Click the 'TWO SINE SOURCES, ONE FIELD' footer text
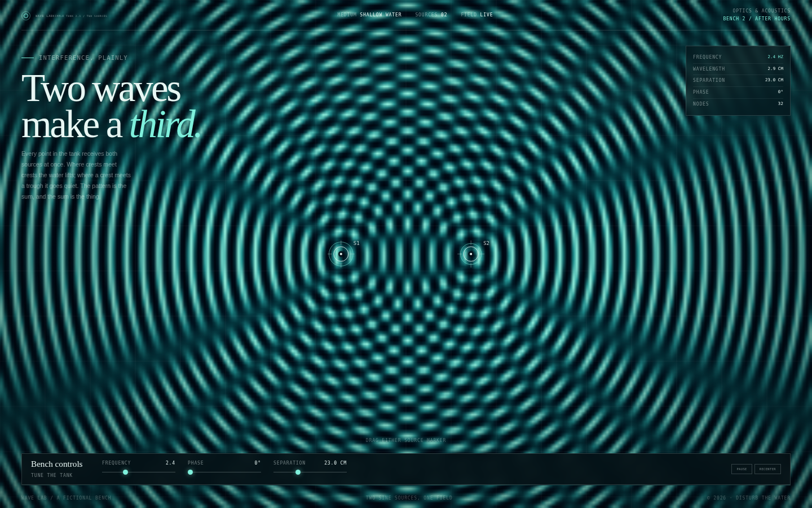This screenshot has height=508, width=812. point(409,498)
